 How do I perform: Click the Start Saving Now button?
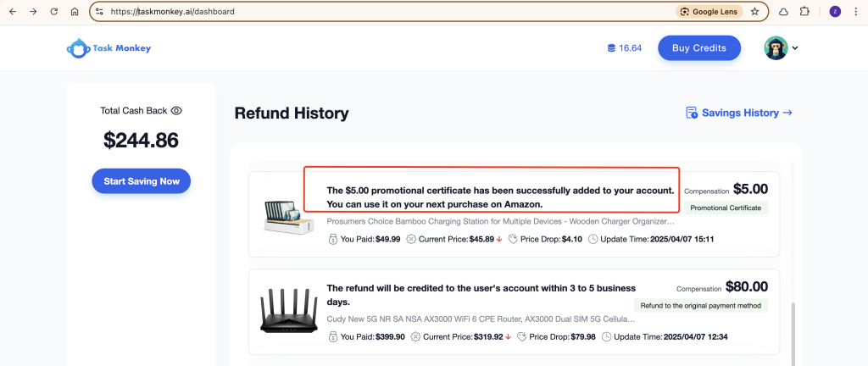coord(142,181)
